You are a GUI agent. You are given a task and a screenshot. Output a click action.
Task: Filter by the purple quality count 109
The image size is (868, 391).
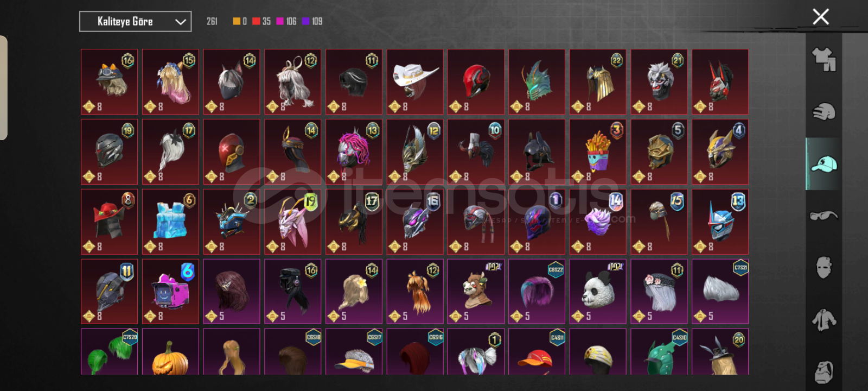coord(312,21)
